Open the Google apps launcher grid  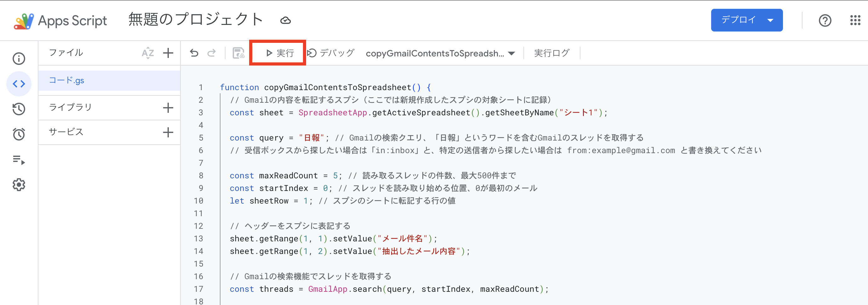(855, 20)
